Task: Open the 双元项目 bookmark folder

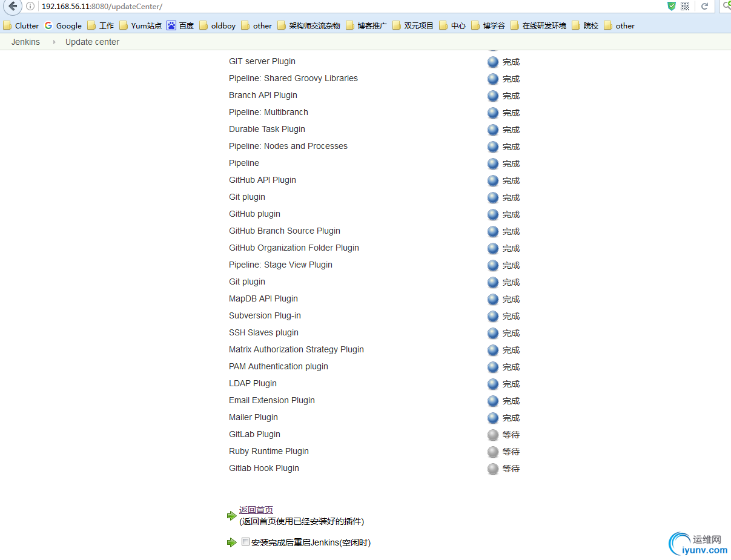Action: point(413,25)
